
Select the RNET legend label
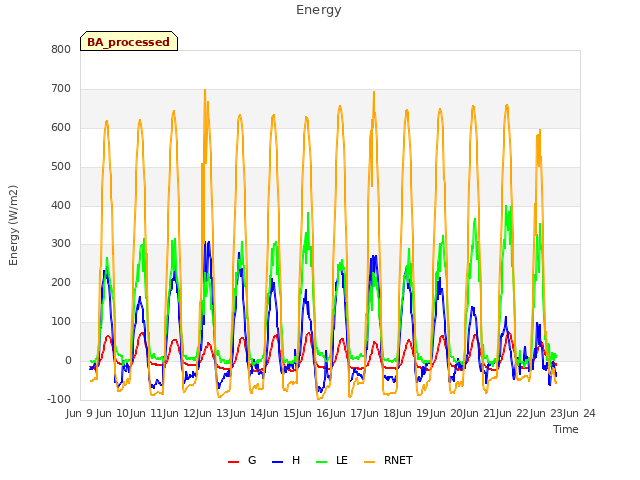398,460
